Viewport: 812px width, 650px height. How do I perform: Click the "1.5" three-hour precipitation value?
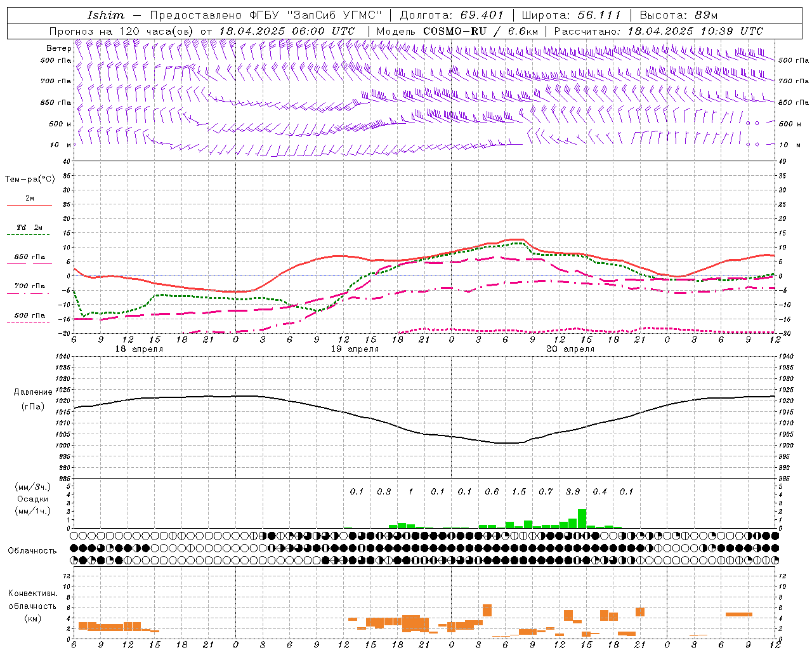[519, 491]
